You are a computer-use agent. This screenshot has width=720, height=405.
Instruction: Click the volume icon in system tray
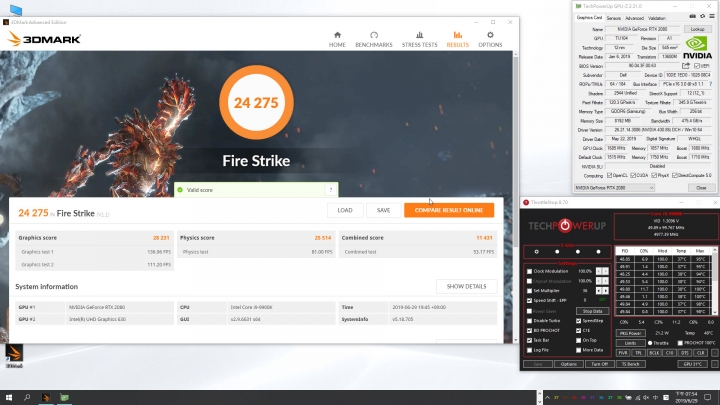click(646, 398)
